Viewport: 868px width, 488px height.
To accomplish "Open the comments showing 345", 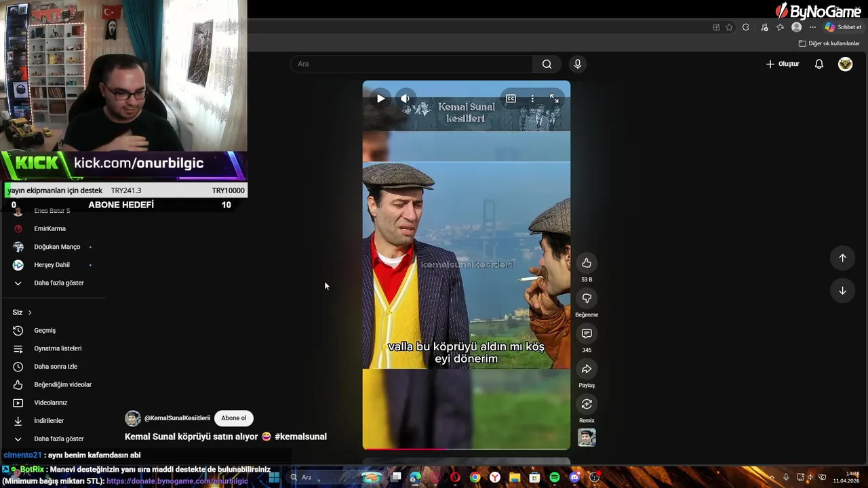I will (x=587, y=333).
